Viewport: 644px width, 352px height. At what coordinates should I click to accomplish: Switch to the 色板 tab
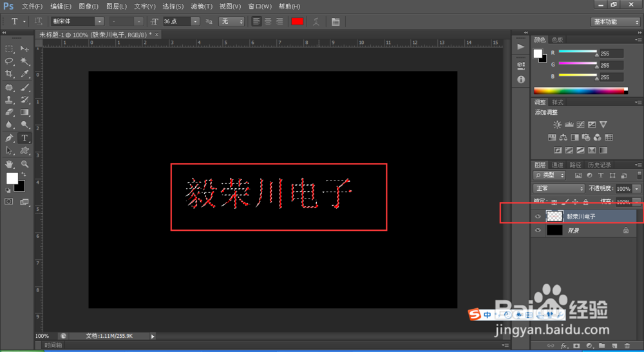pyautogui.click(x=557, y=39)
